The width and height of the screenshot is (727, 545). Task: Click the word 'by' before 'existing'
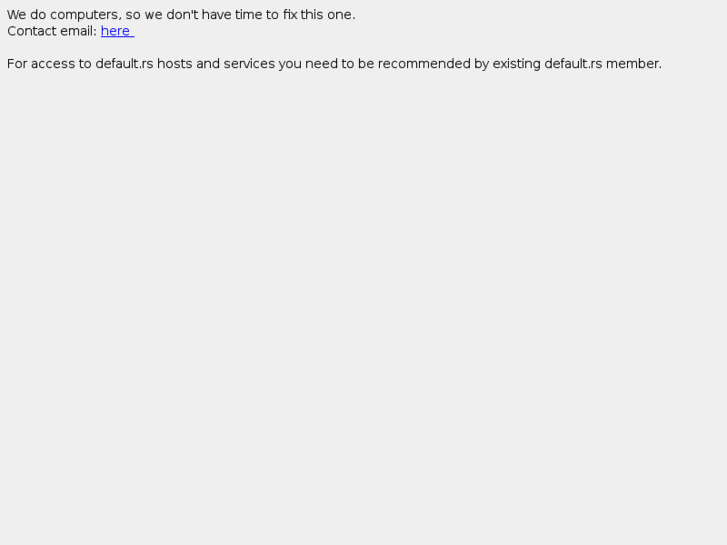481,64
